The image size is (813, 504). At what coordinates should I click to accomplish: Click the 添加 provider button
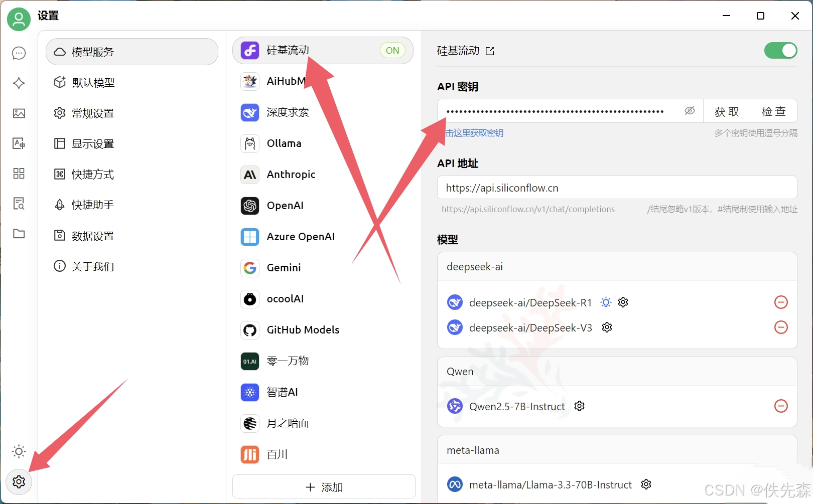(324, 487)
